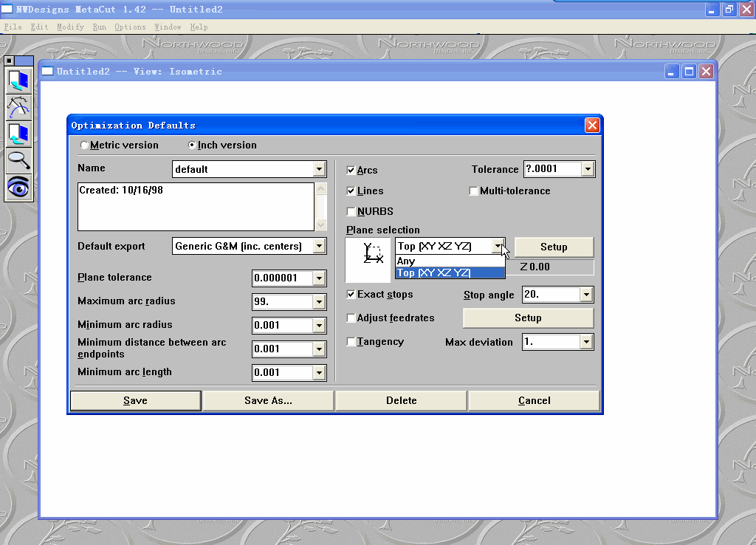Click the Setup button beside Plane selection

(554, 247)
